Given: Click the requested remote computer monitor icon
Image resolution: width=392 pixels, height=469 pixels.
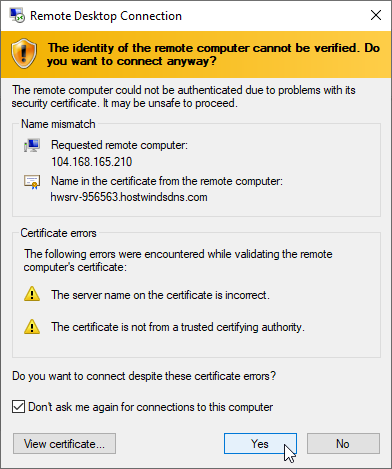Looking at the screenshot, I should [32, 145].
